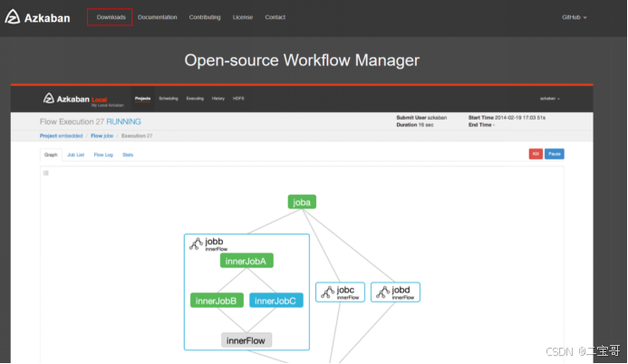Follow the Flow jobe breadcrumb link
This screenshot has width=628, height=364.
[x=101, y=136]
